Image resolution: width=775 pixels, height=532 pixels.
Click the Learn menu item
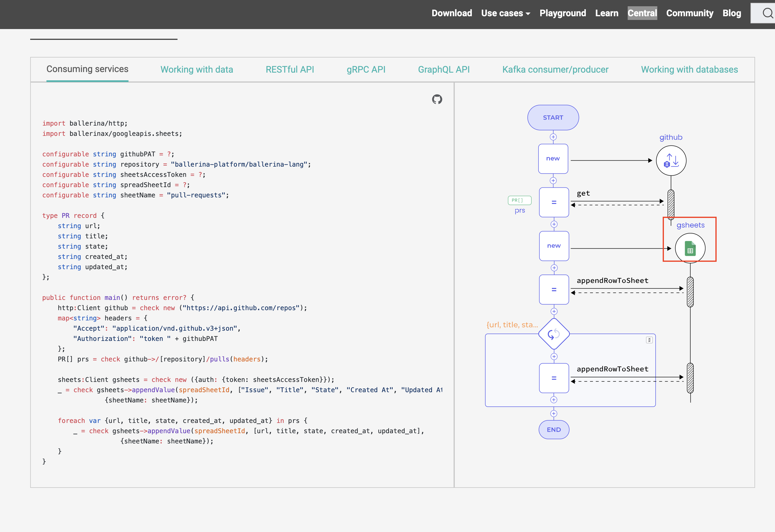pos(607,13)
